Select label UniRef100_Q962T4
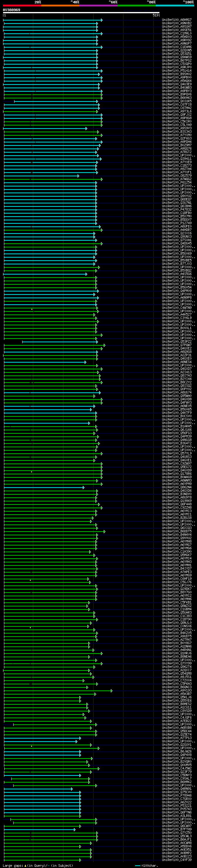Image resolution: width=197 pixels, height=868 pixels. point(176,667)
